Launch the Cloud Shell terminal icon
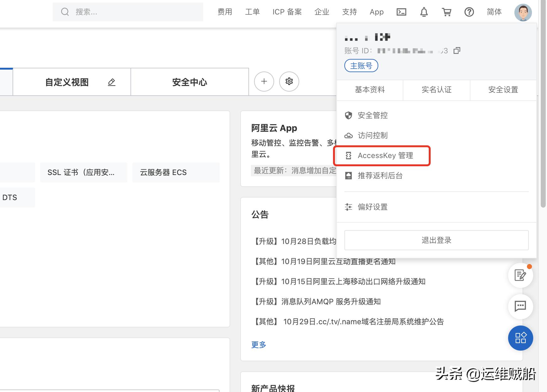Screen dimensions: 547x392 (x=401, y=12)
